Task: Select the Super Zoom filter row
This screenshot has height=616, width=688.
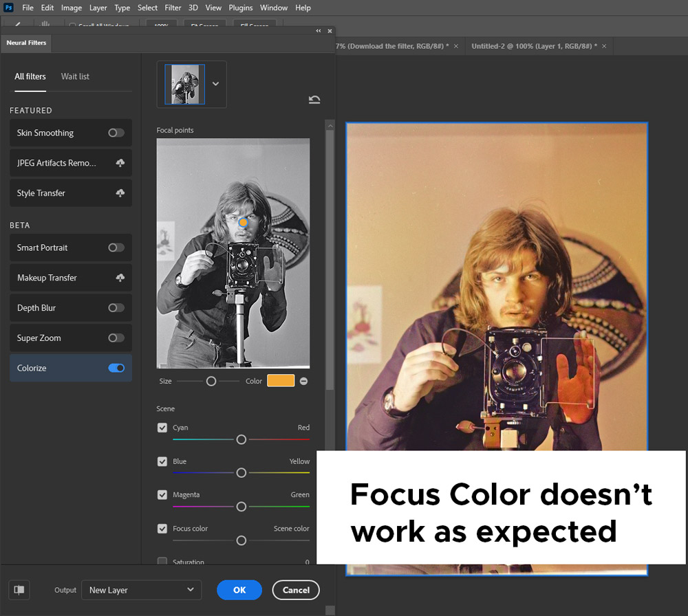Action: [71, 338]
